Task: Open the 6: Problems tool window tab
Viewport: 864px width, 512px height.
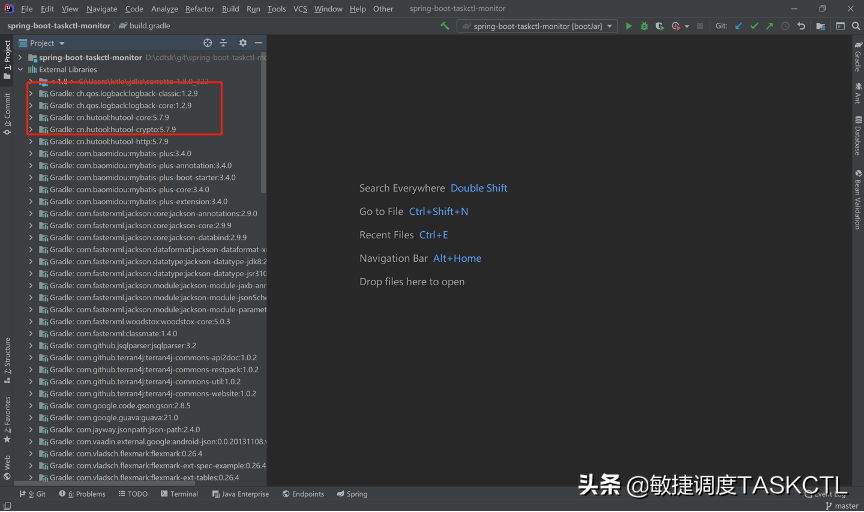Action: click(x=82, y=494)
